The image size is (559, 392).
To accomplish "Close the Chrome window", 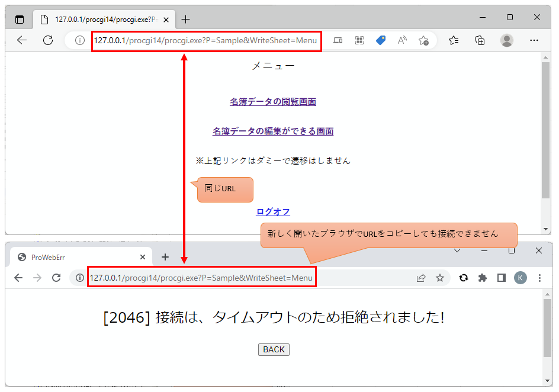I will (x=539, y=250).
